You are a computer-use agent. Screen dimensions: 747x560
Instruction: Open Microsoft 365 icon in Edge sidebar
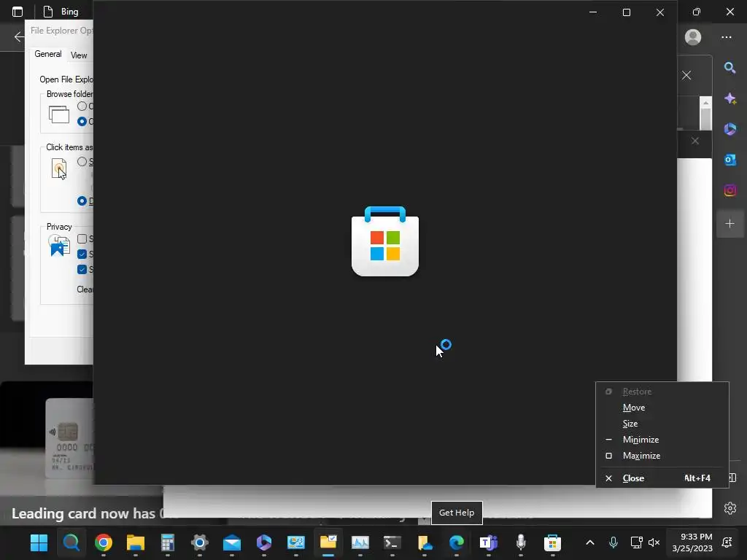point(729,129)
